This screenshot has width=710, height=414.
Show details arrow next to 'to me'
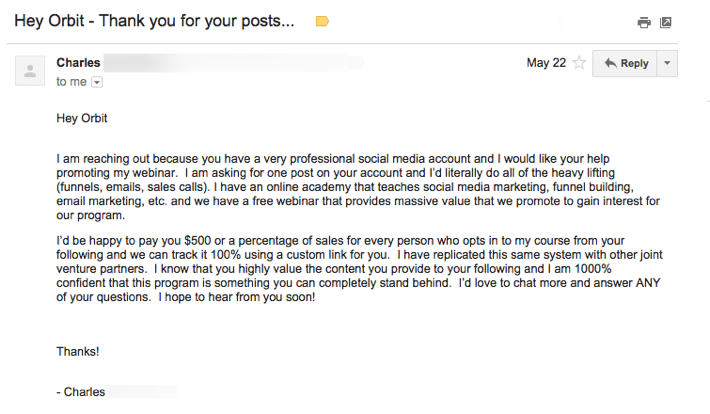[97, 82]
